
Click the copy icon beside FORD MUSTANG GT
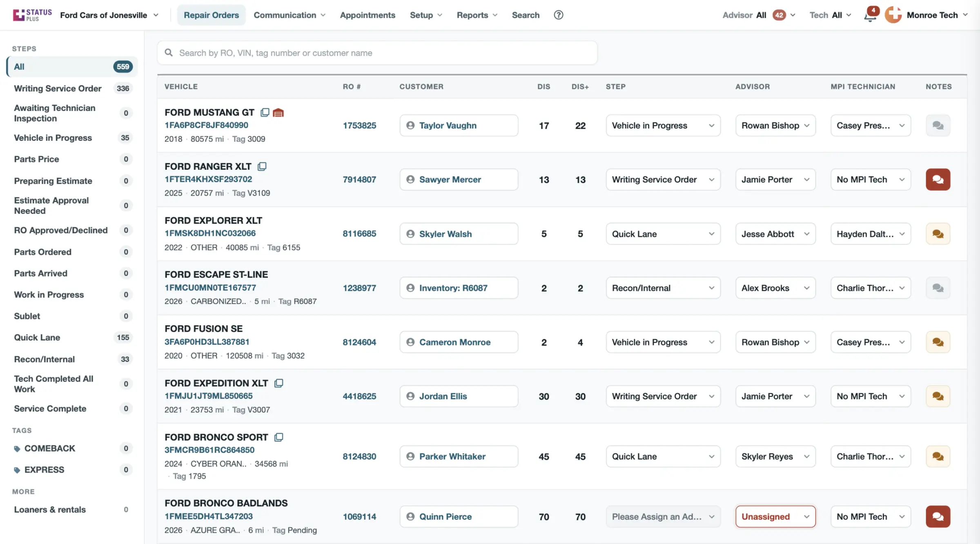point(265,112)
